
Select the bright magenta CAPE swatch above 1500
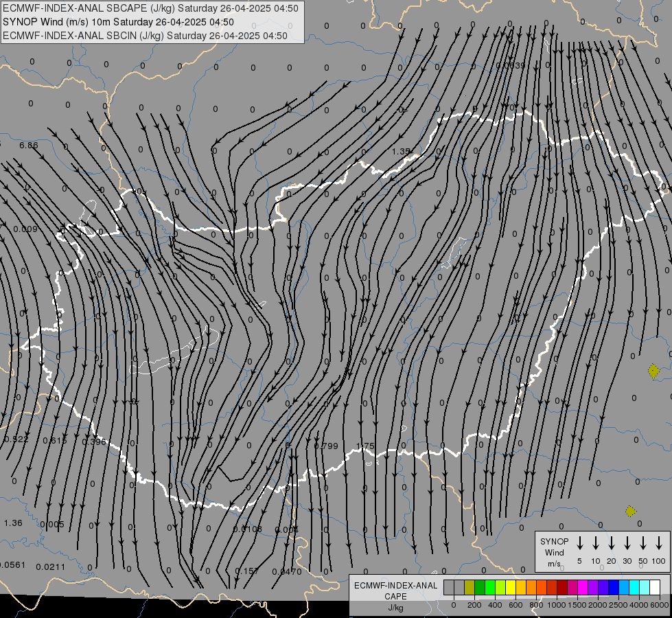pos(583,587)
